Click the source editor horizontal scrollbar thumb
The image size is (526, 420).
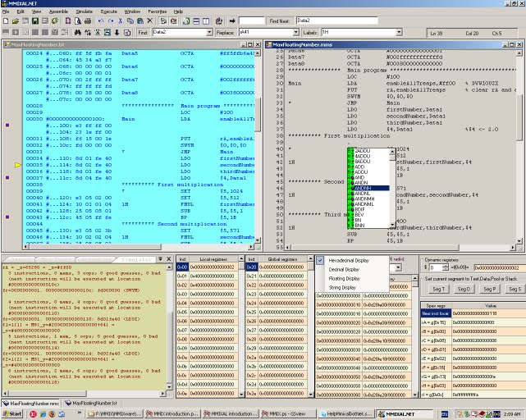[375, 248]
